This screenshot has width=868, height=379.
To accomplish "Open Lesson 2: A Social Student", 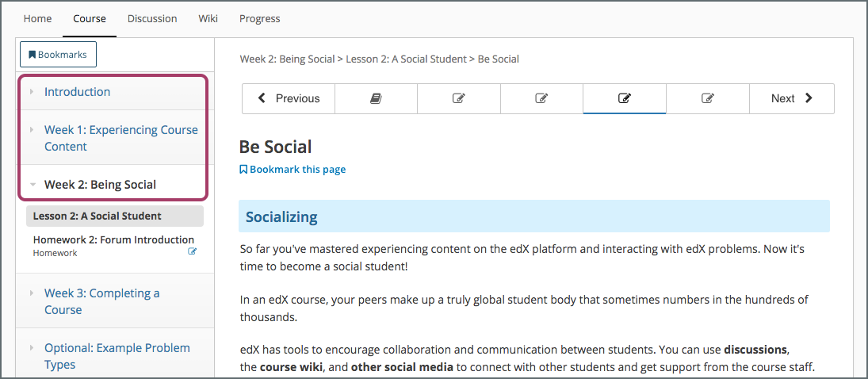I will tap(98, 216).
